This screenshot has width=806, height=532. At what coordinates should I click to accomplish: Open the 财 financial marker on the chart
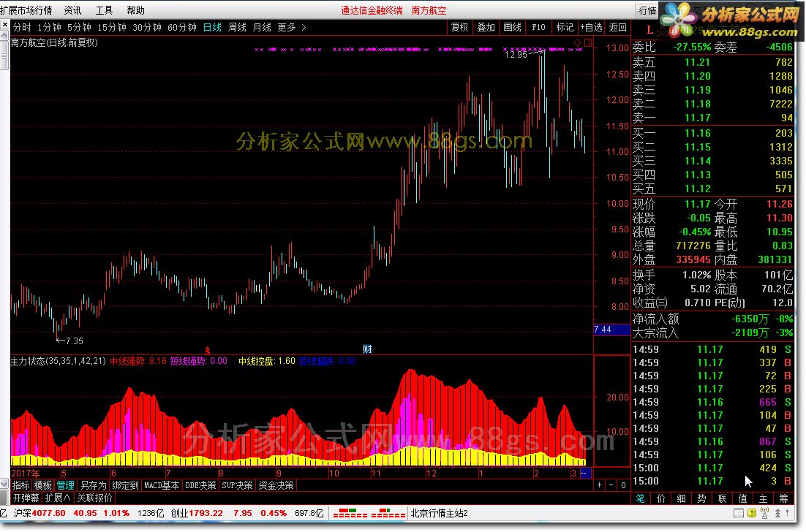point(367,349)
